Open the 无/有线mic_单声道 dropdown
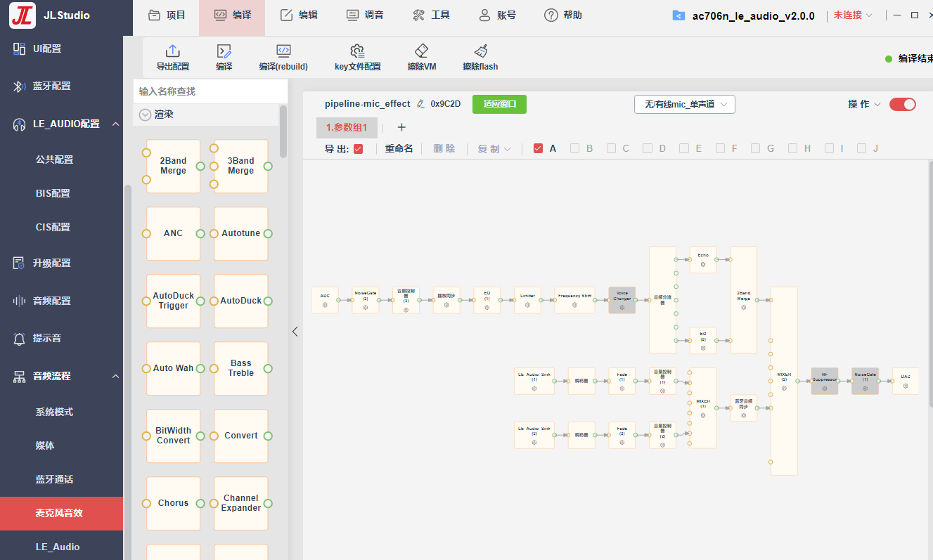 [x=685, y=104]
